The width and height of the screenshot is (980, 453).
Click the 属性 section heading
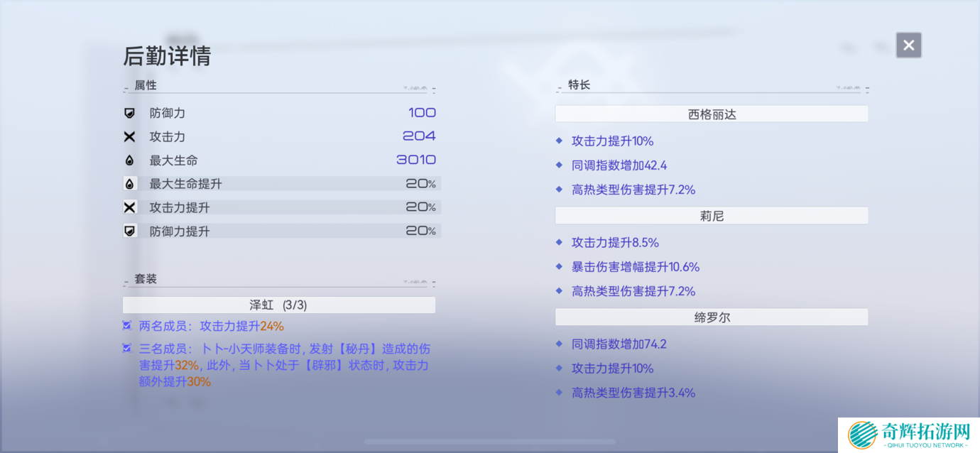(x=146, y=85)
